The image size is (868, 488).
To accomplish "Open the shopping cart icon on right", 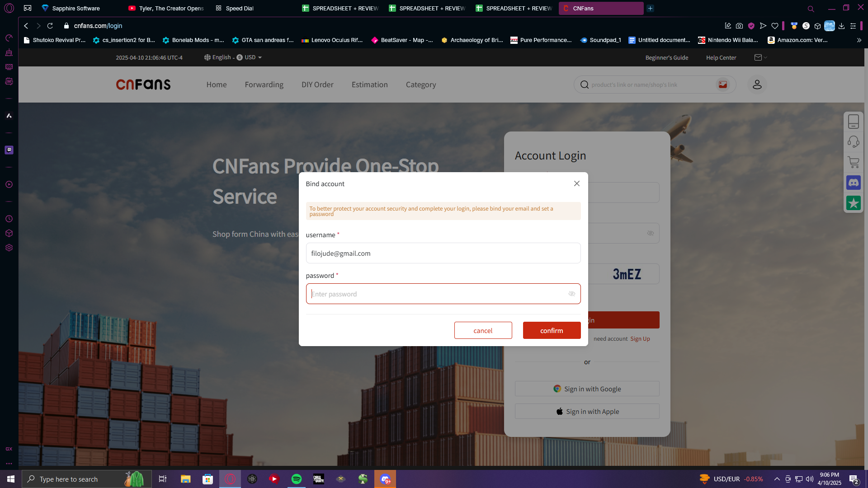I will [x=853, y=162].
